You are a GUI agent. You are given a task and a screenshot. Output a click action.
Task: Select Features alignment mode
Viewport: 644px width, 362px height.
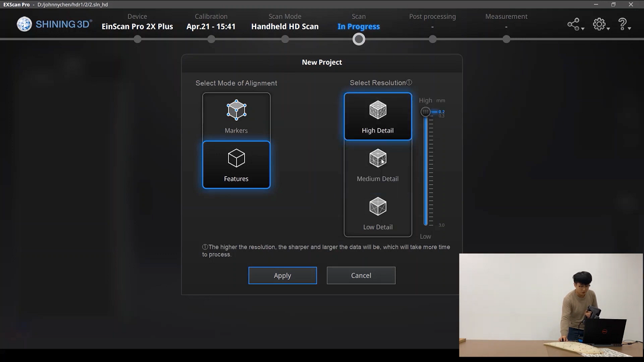click(236, 165)
